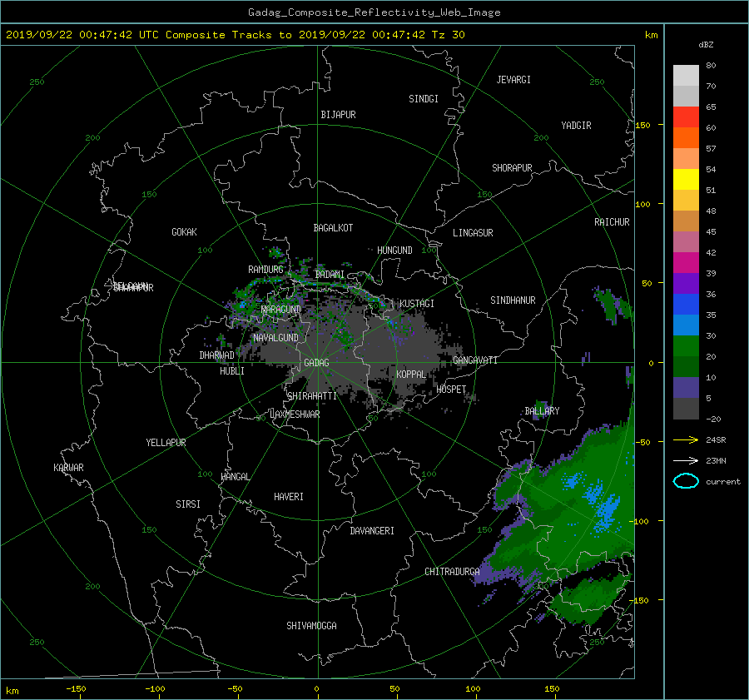Click the HOSPET city label
Viewport: 749px width, 700px height.
tap(451, 390)
